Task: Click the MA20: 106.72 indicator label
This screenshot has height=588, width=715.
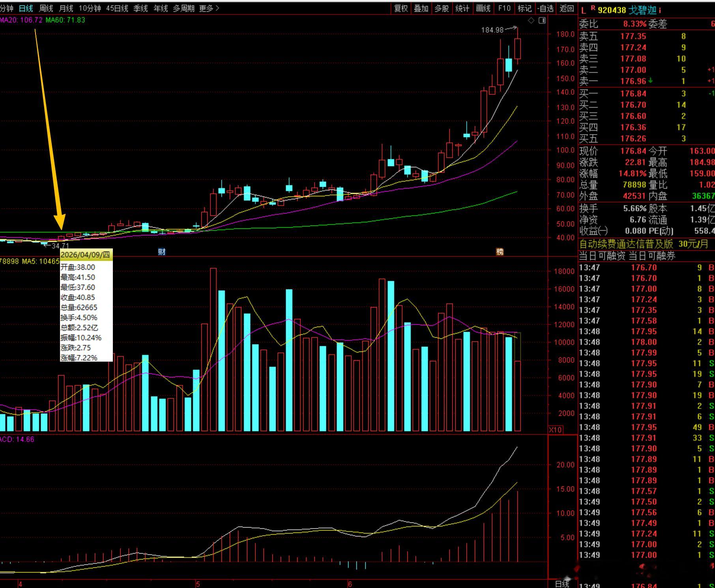Action: pyautogui.click(x=21, y=20)
